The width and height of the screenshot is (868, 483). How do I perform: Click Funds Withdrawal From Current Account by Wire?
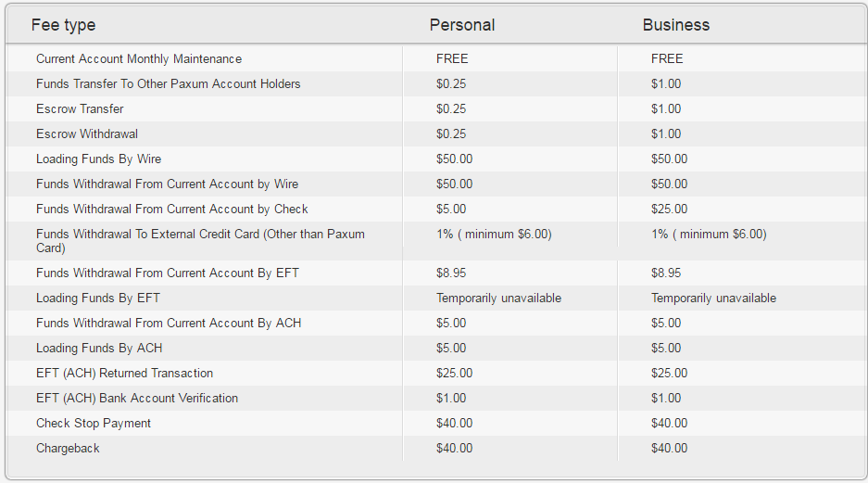167,184
